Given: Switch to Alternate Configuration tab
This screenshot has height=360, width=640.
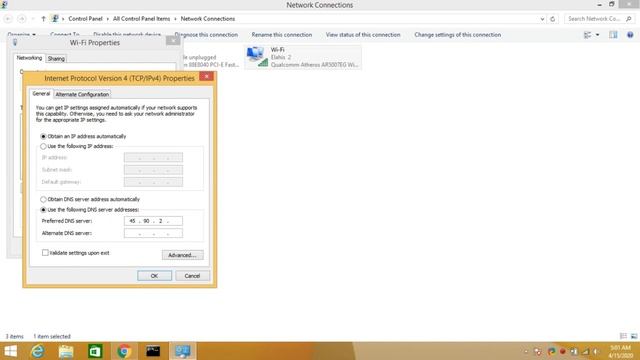Looking at the screenshot, I should (82, 94).
